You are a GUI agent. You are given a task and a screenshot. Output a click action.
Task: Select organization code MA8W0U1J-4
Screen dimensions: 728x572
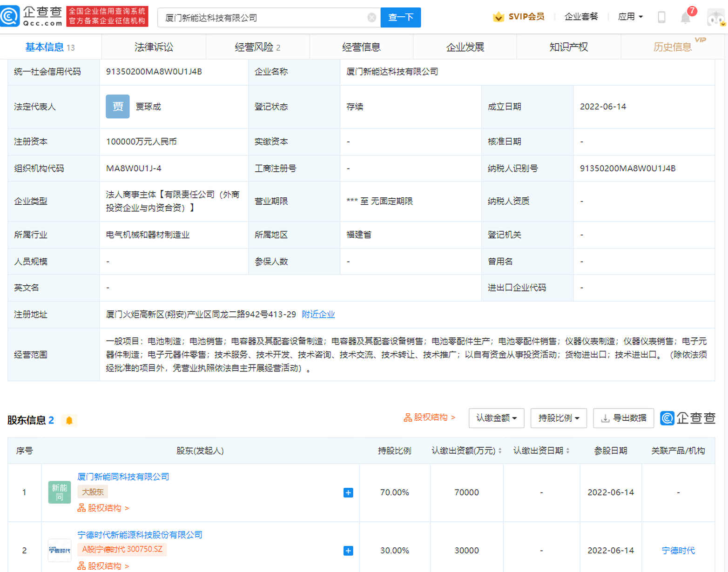(134, 168)
